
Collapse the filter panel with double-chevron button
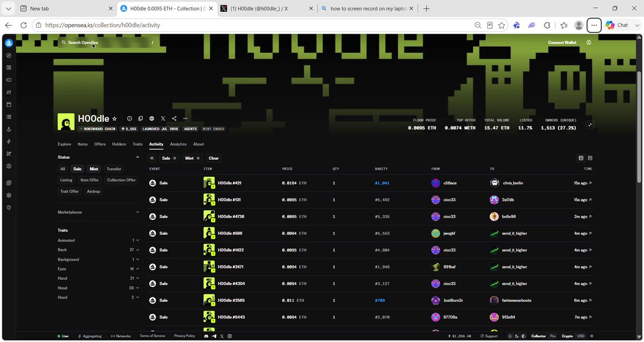coord(152,158)
